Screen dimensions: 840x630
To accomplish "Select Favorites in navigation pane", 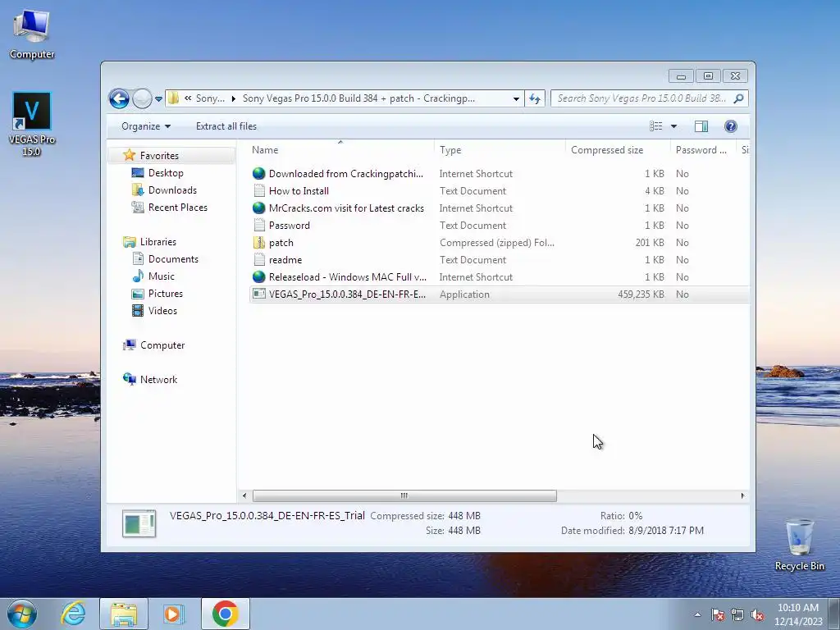I will pyautogui.click(x=159, y=155).
